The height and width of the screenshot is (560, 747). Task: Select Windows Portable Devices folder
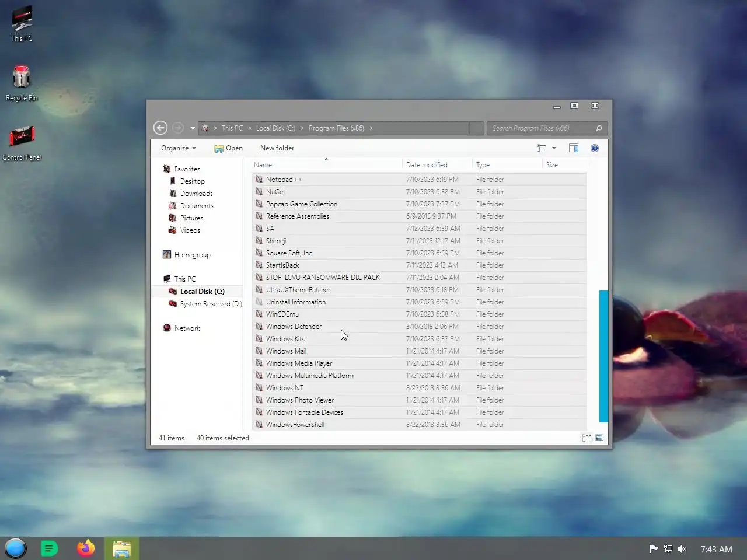click(x=420, y=412)
